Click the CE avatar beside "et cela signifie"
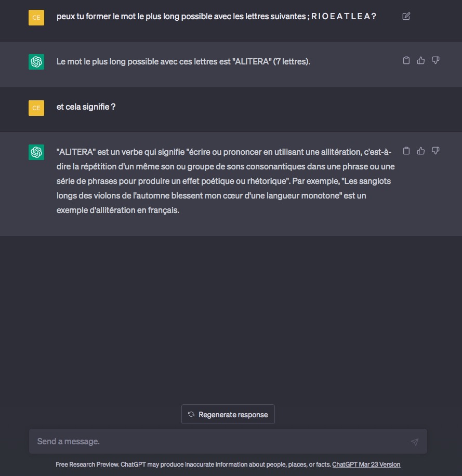Screen dimensions: 462x476 pyautogui.click(x=36, y=108)
